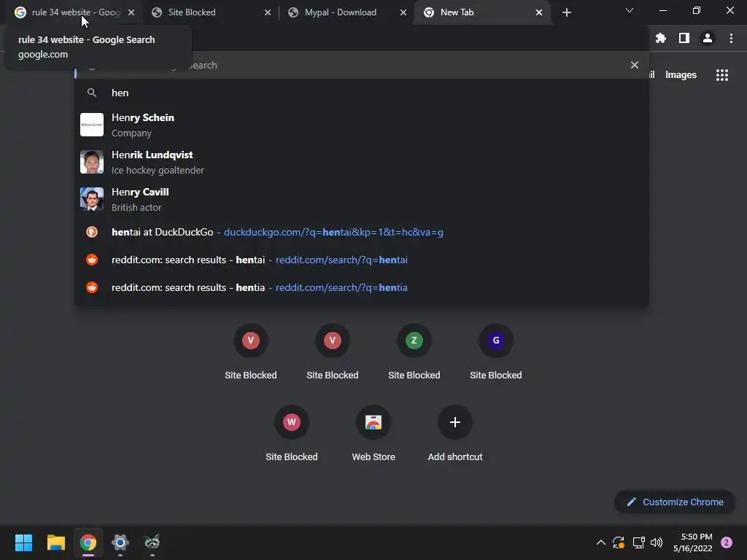
Task: Choose Henry Schein suggestion
Action: [362, 125]
